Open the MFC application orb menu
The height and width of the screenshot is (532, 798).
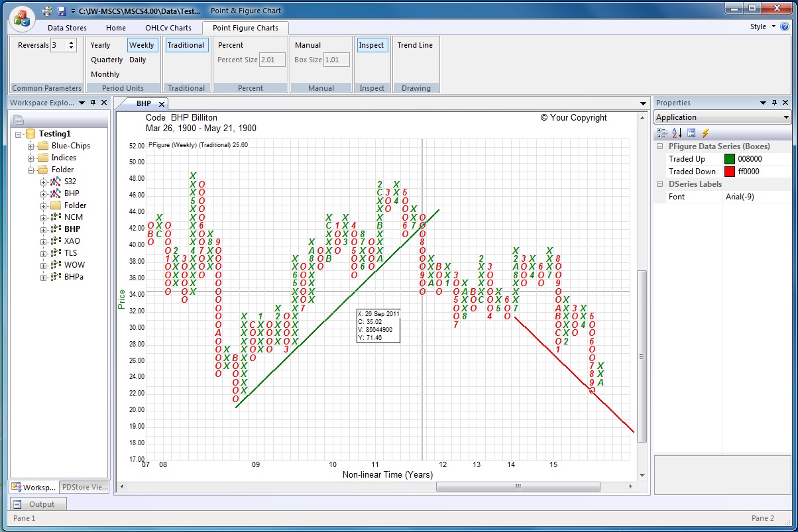pyautogui.click(x=22, y=17)
